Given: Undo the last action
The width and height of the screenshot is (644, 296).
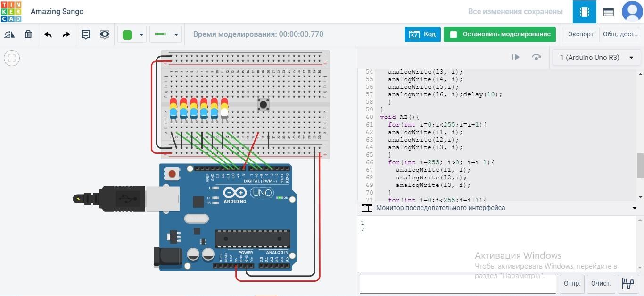Looking at the screenshot, I should click(x=48, y=34).
